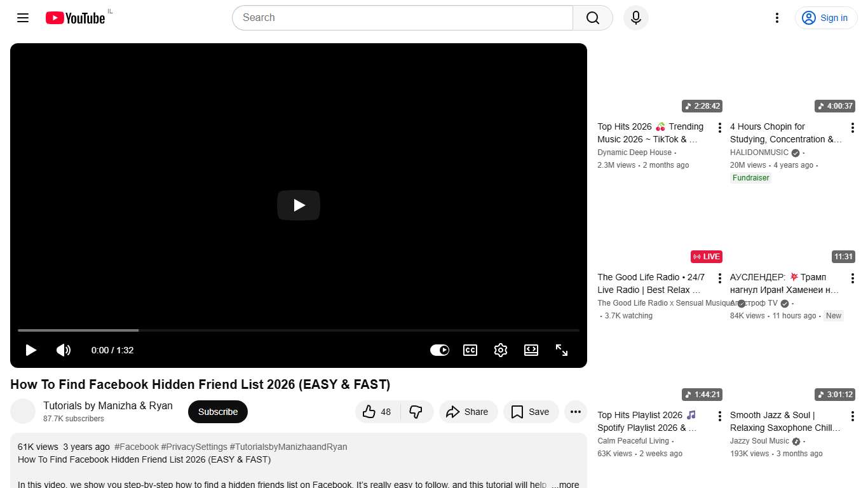Open more actions menu below the video
Image resolution: width=868 pixels, height=488 pixels.
(575, 412)
